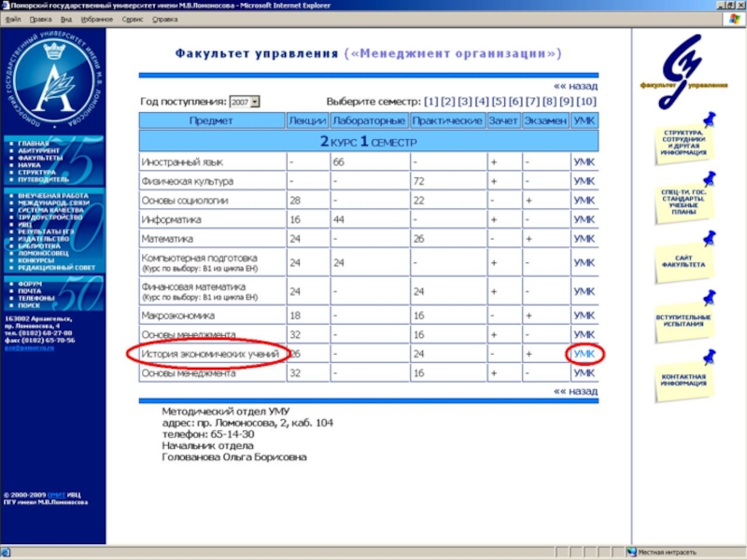
Task: Open УМК for Компьютерная подготовка
Action: point(585,263)
